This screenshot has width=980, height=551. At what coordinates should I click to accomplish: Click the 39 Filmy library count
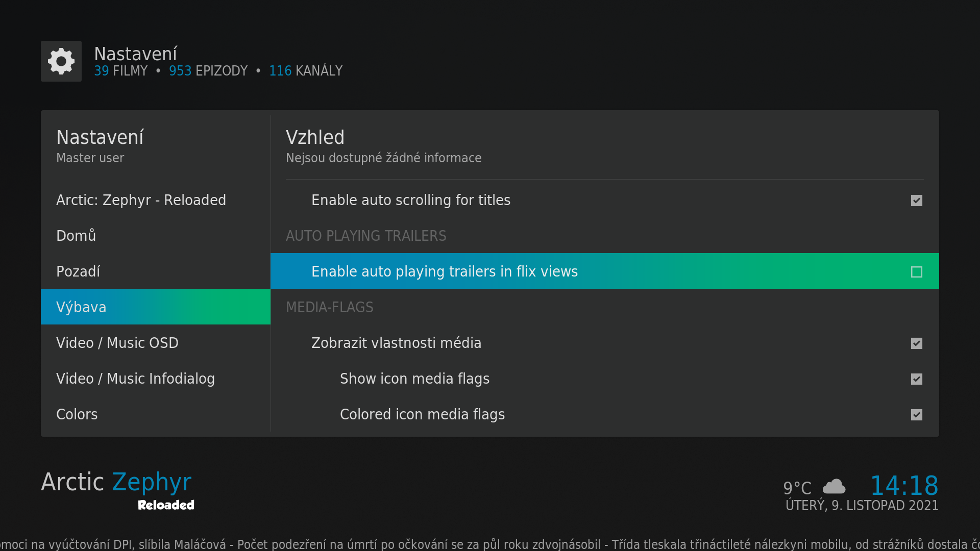tap(120, 71)
